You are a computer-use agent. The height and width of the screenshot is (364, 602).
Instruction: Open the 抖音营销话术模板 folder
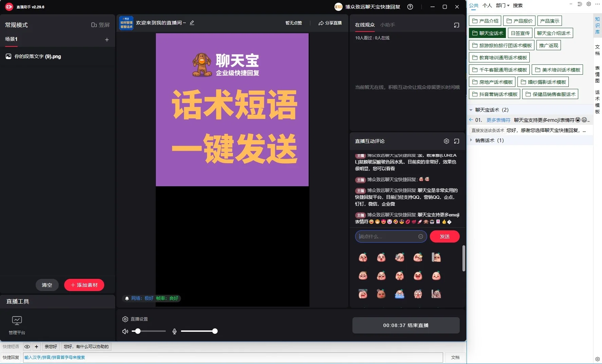(x=495, y=94)
